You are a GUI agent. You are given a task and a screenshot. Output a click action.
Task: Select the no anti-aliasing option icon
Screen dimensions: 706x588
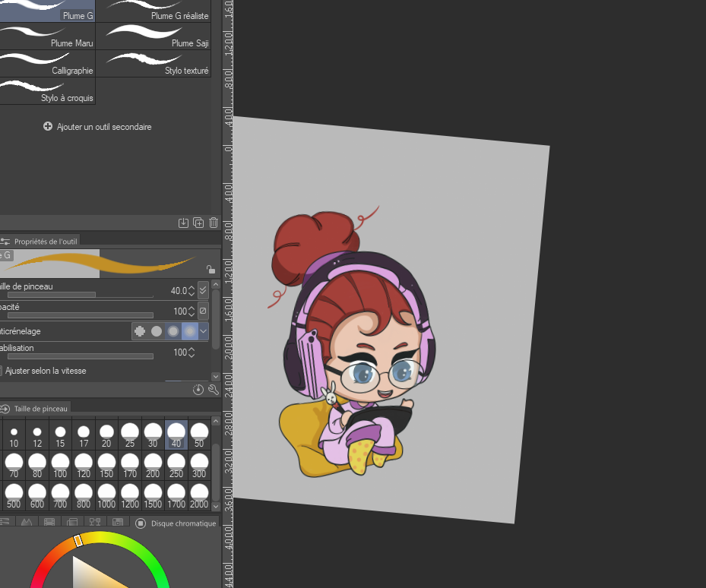(x=140, y=331)
